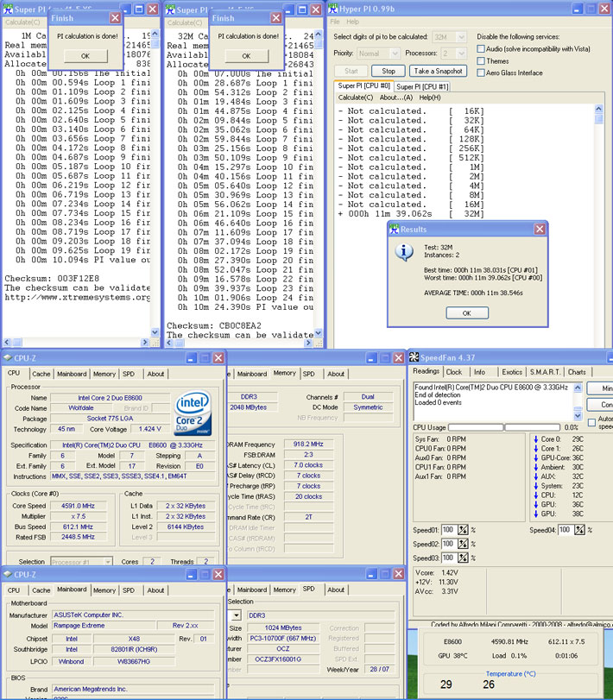613x700 pixels.
Task: Click the Speed01 percentage stepper
Action: point(463,530)
